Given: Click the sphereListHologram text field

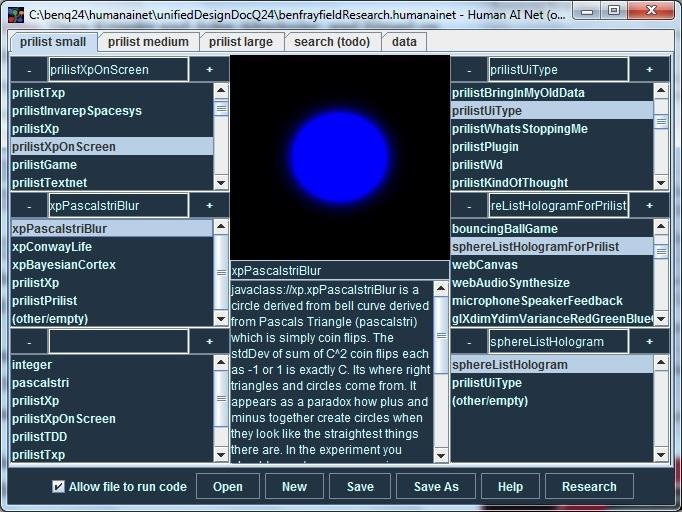Looking at the screenshot, I should 558,342.
